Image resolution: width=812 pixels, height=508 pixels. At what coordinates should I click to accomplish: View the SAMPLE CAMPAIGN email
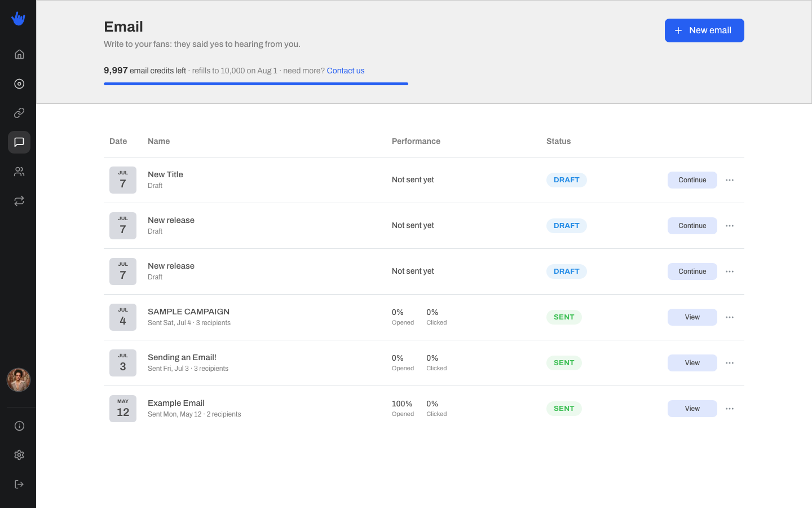692,317
